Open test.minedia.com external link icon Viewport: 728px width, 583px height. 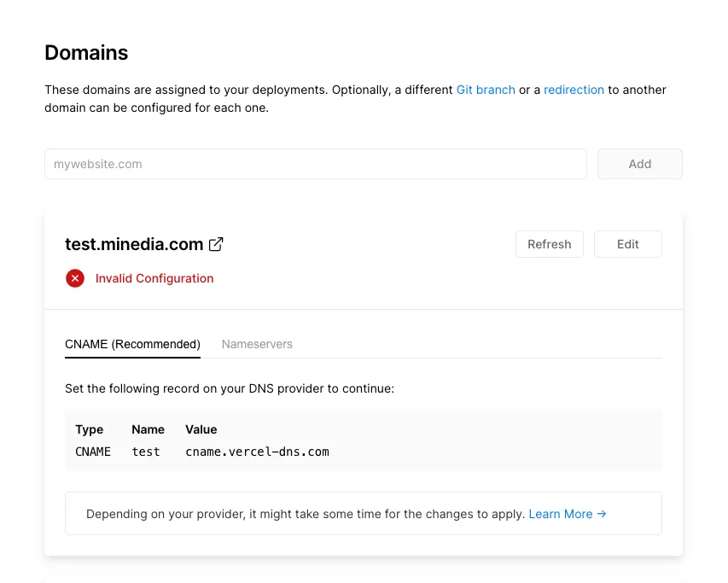(217, 244)
